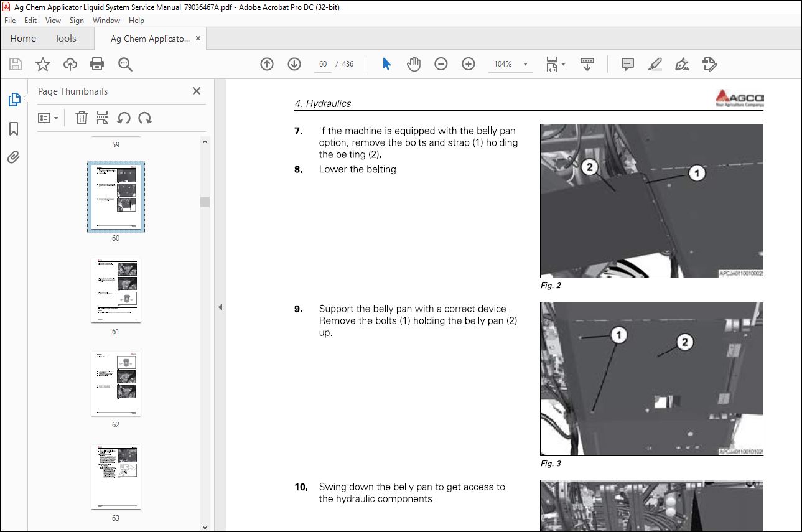Click thumbnails panel scrollbar handle

tap(205, 202)
